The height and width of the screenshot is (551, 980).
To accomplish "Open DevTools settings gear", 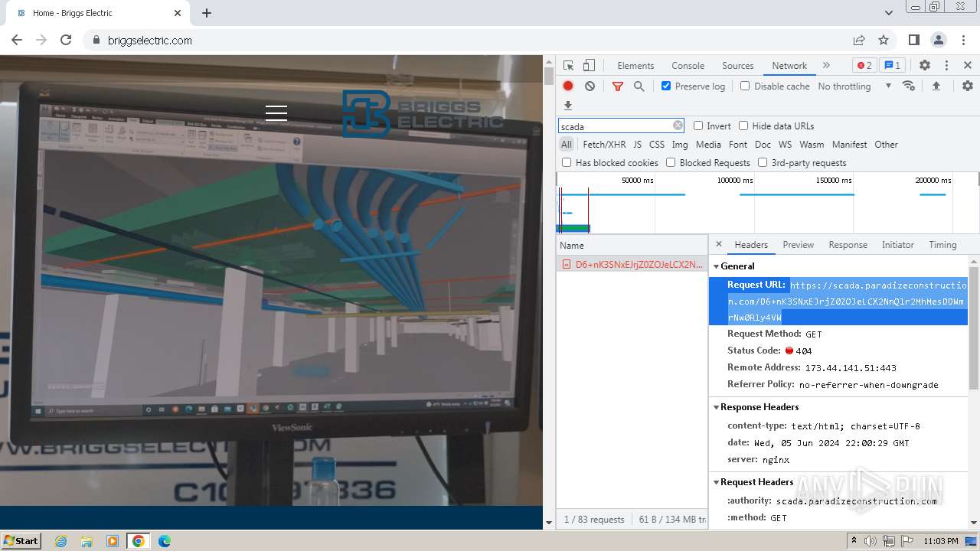I will [925, 66].
